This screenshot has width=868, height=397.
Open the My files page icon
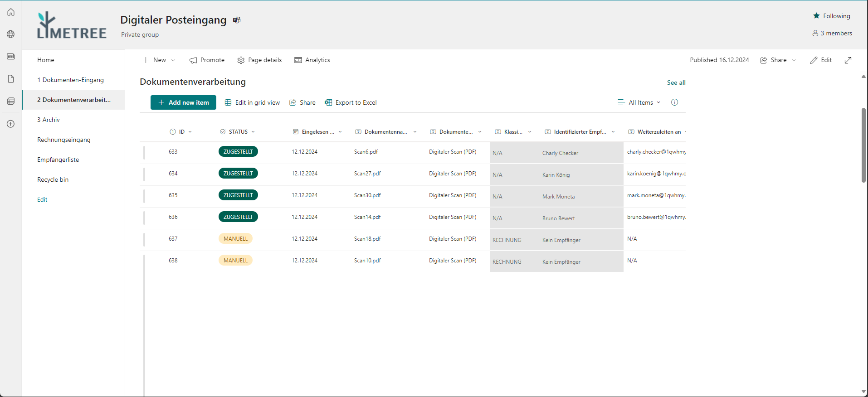(11, 79)
